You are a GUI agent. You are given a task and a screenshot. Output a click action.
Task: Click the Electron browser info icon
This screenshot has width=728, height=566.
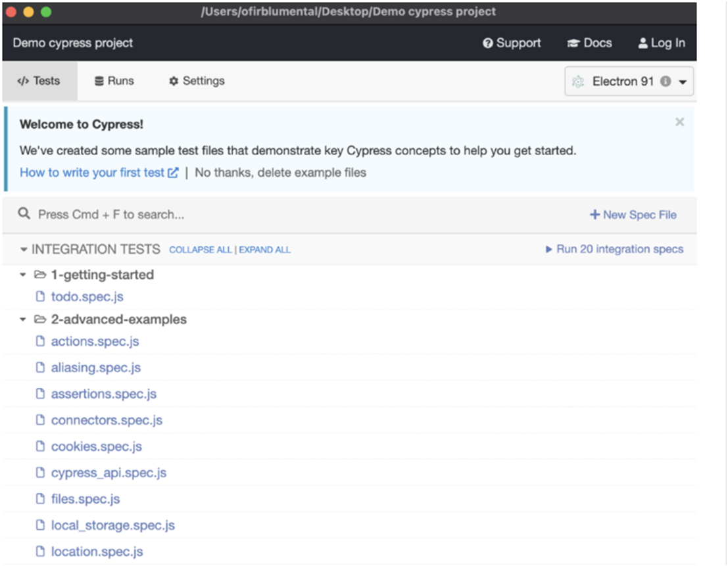point(666,82)
